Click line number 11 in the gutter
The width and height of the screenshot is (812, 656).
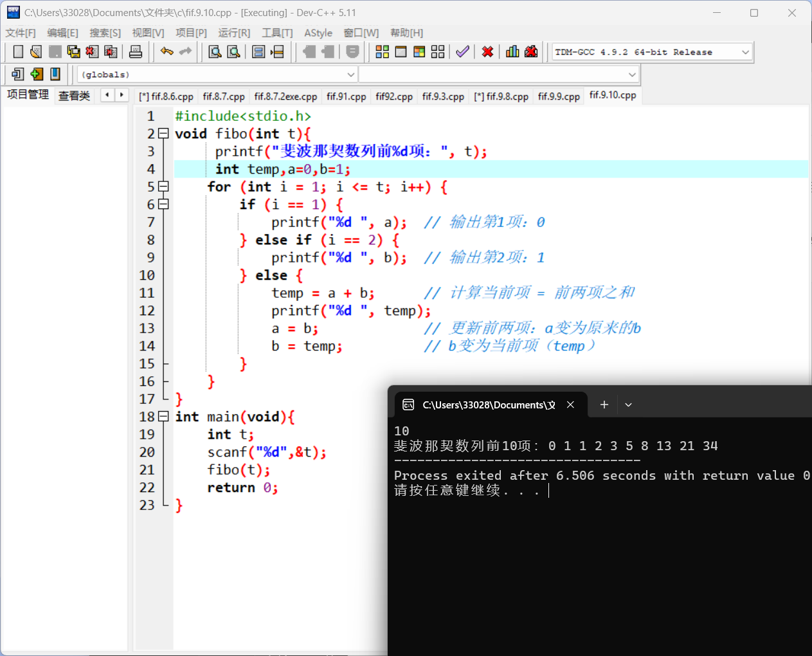pyautogui.click(x=147, y=293)
